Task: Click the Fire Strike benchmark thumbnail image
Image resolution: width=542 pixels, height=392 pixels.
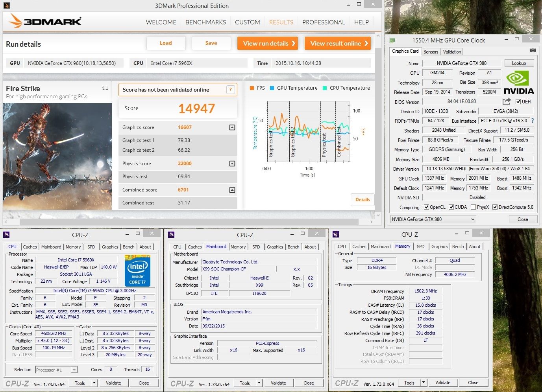Action: click(57, 156)
